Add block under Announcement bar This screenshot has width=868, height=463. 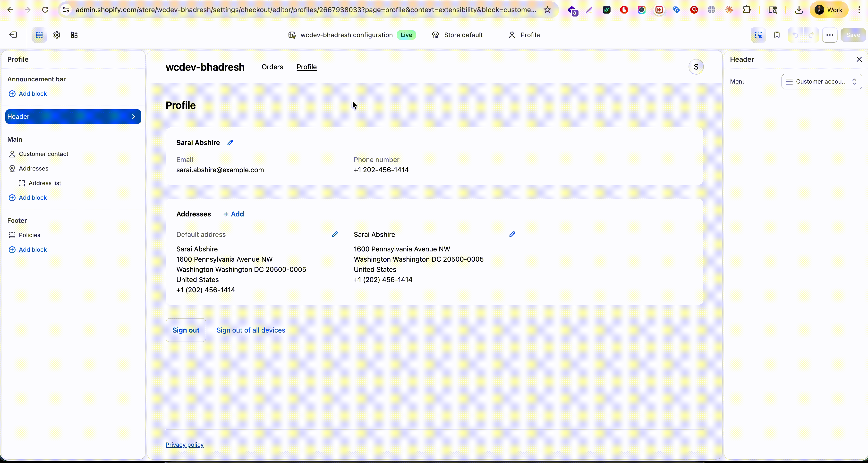[x=28, y=94]
